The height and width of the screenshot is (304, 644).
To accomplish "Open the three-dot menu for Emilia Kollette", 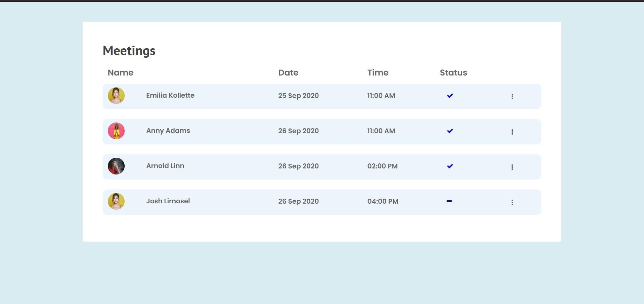I will tap(512, 97).
